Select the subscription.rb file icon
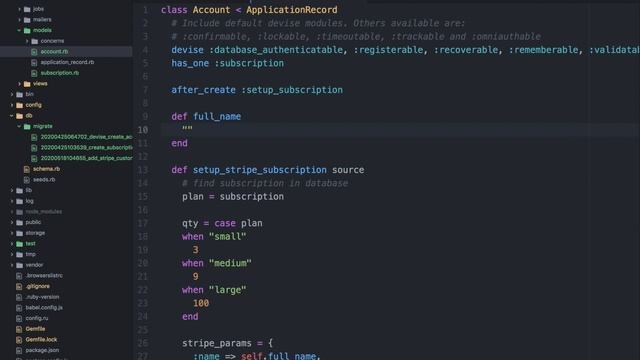The image size is (640, 360). (x=34, y=73)
